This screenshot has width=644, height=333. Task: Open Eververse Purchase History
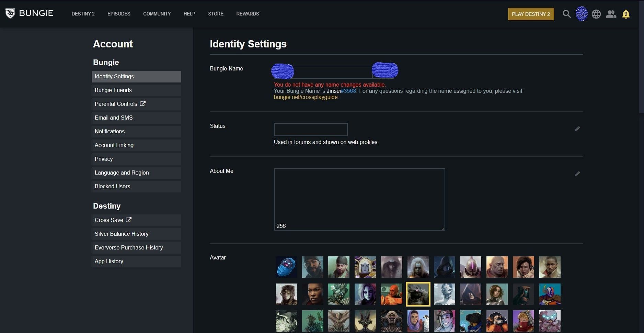coord(137,248)
